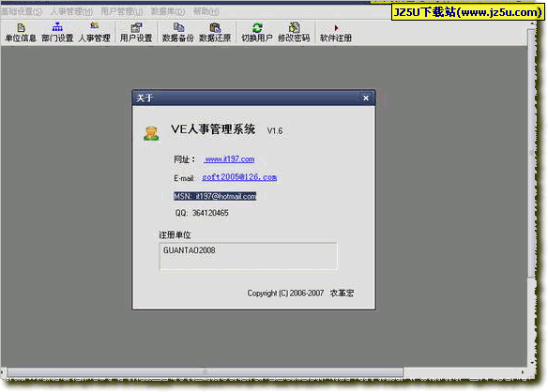Screen dimensions: 548x392
Task: Click the V1.6 version label
Action: coord(275,131)
